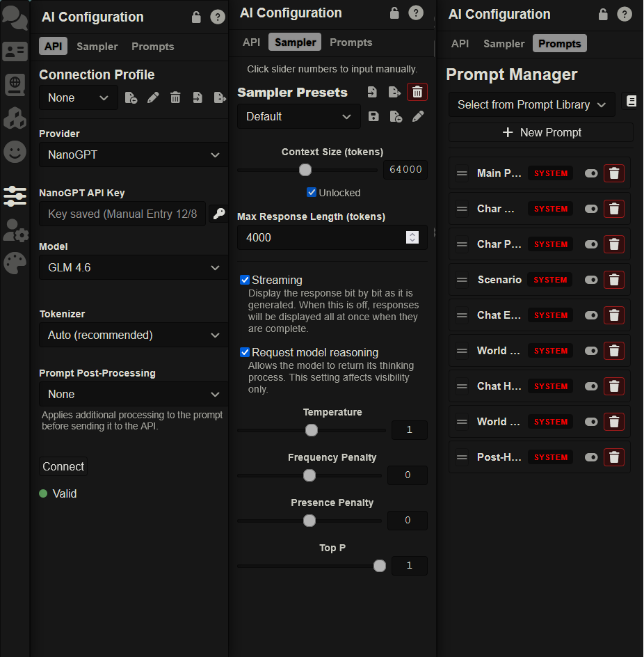This screenshot has width=644, height=657.
Task: Delete the Scenario prompt
Action: tap(614, 280)
